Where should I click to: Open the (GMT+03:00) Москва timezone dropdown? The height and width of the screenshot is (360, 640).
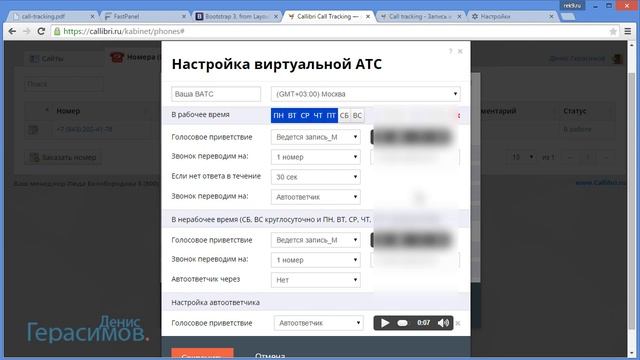(366, 94)
